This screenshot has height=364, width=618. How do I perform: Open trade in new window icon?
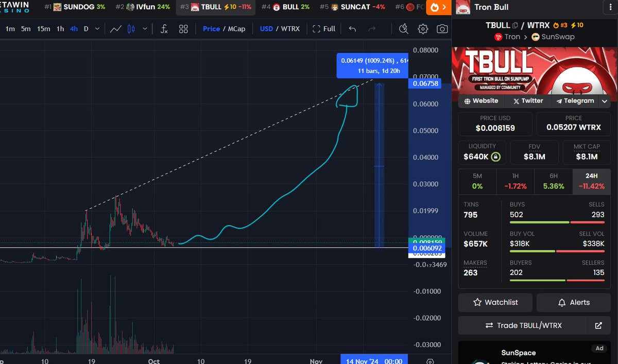598,325
